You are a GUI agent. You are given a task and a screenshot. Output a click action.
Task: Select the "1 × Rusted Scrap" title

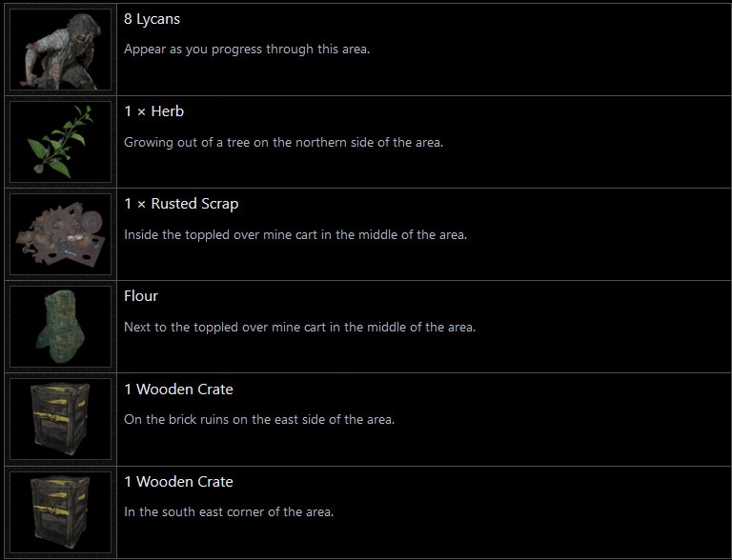[181, 204]
